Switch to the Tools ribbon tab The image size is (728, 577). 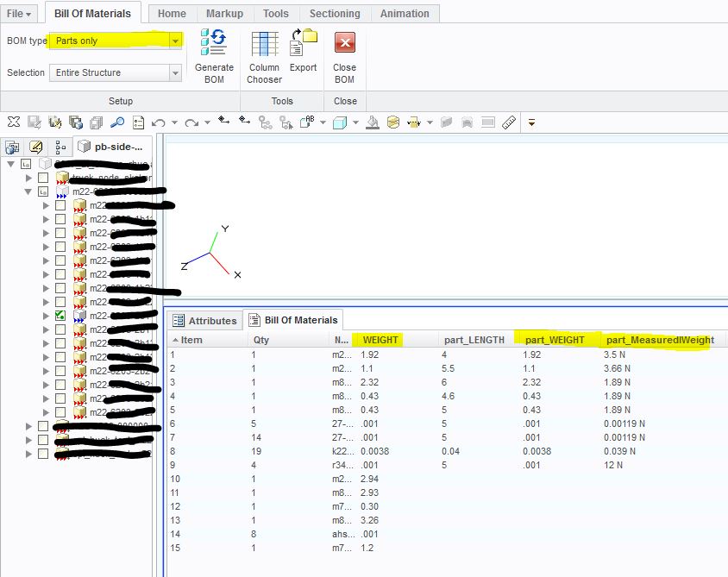tap(276, 14)
